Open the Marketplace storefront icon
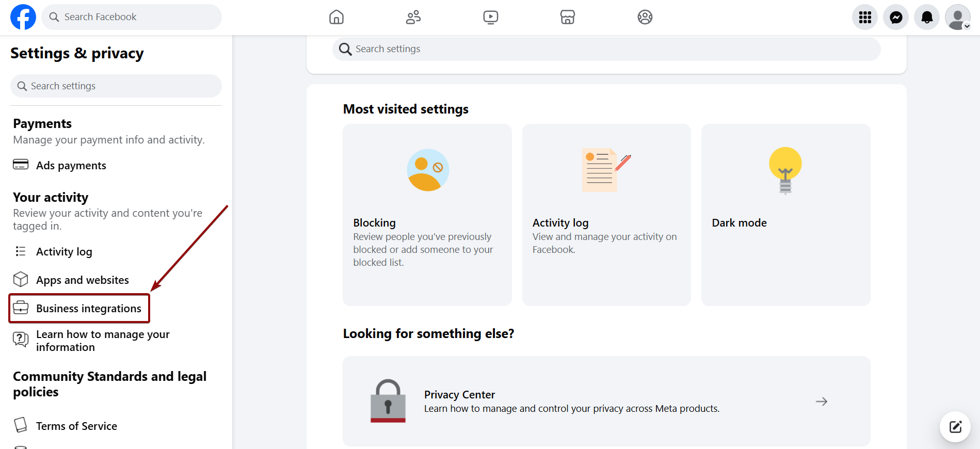The height and width of the screenshot is (449, 980). pyautogui.click(x=567, y=17)
